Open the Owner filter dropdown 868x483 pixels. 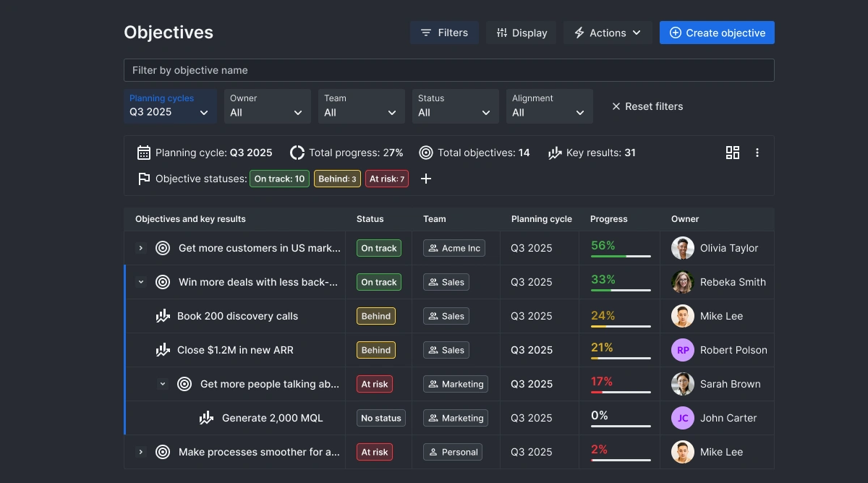tap(267, 106)
